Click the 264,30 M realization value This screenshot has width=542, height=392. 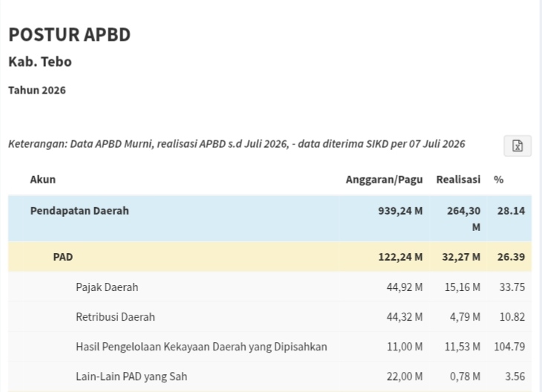463,218
